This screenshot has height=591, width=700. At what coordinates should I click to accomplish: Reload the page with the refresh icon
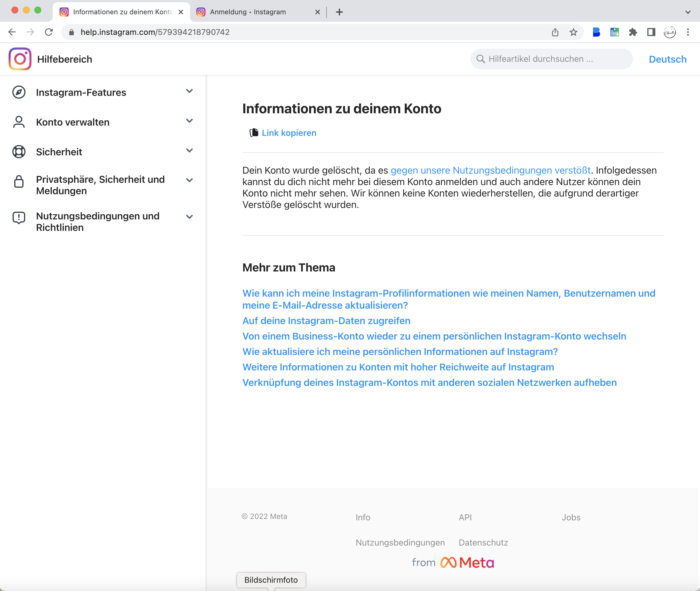pyautogui.click(x=49, y=32)
